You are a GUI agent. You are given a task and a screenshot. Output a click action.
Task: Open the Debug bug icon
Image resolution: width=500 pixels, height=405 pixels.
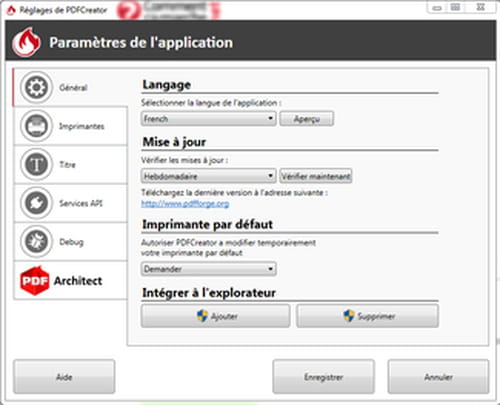pyautogui.click(x=36, y=241)
